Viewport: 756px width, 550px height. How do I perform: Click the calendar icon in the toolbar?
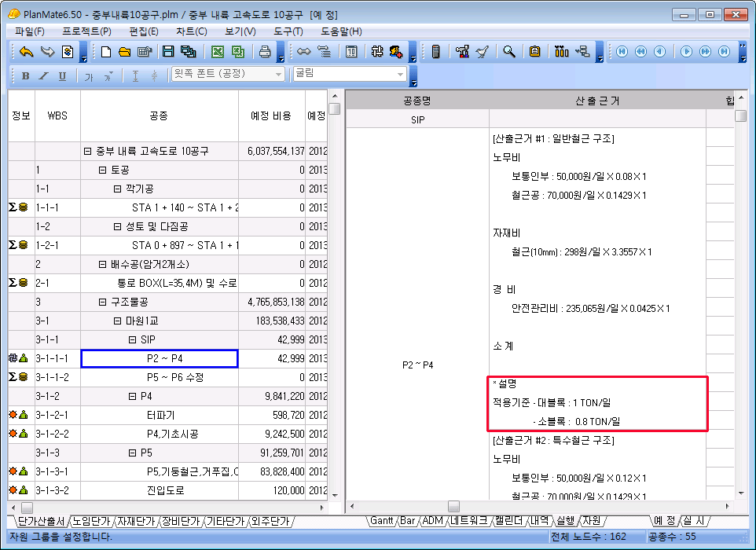point(351,52)
